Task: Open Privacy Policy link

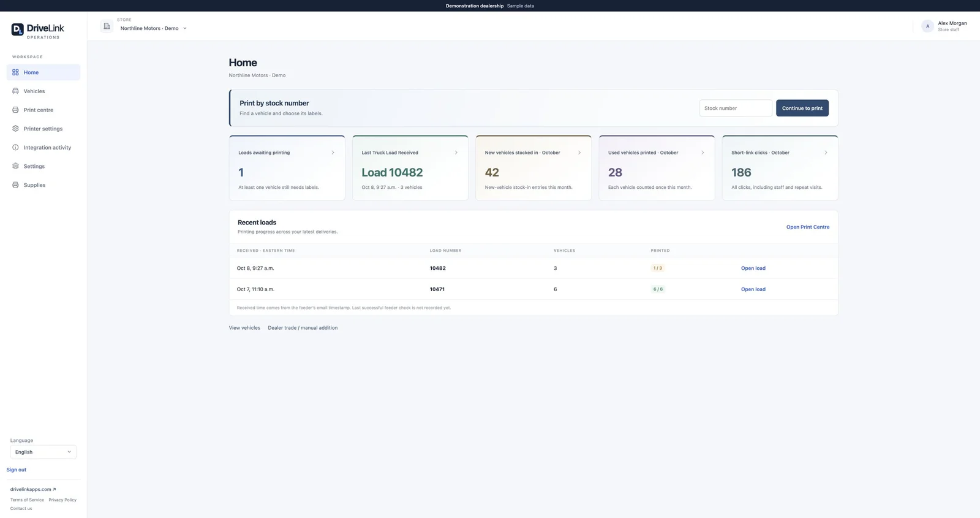Action: pyautogui.click(x=62, y=500)
